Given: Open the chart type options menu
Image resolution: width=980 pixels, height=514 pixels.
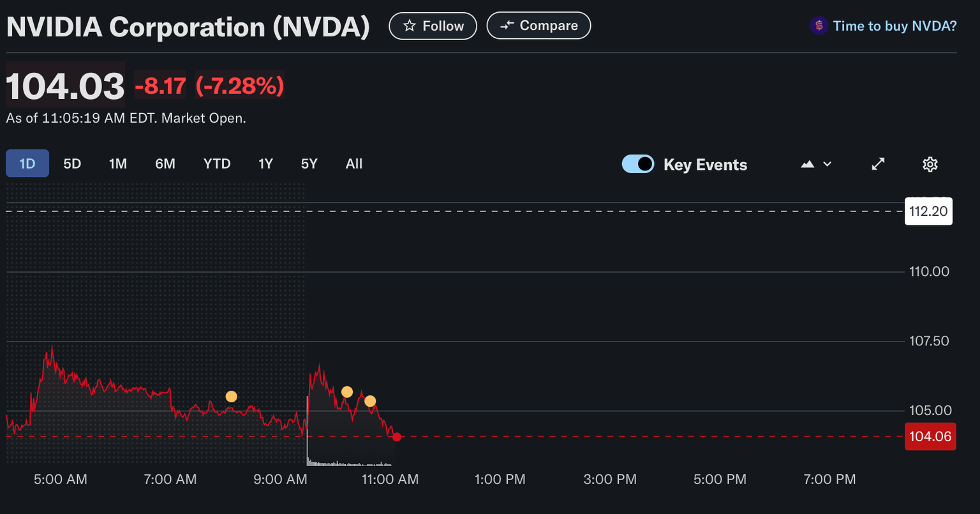Looking at the screenshot, I should [x=817, y=164].
